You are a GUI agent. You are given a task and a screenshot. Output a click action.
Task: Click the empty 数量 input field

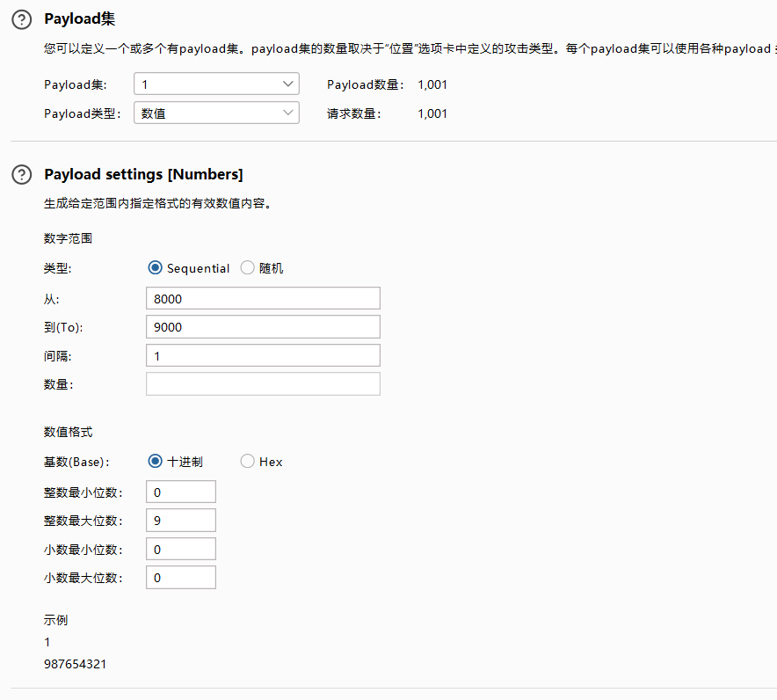coord(263,384)
